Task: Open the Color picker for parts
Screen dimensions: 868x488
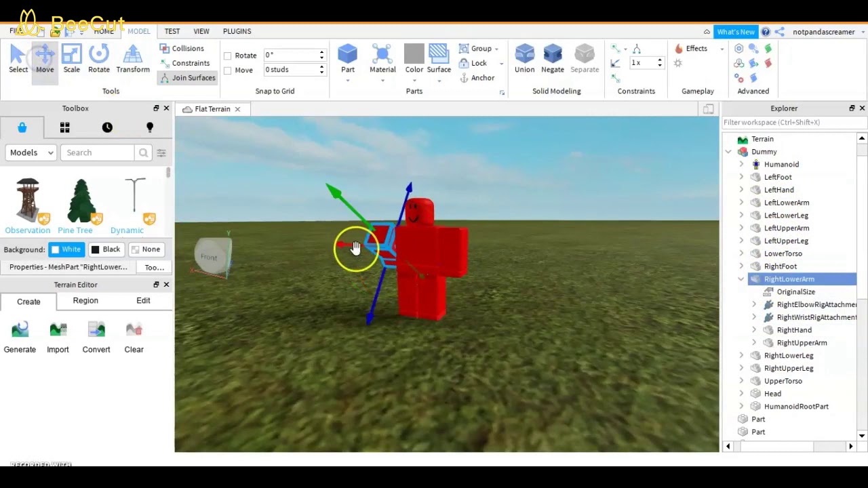Action: coord(414,59)
